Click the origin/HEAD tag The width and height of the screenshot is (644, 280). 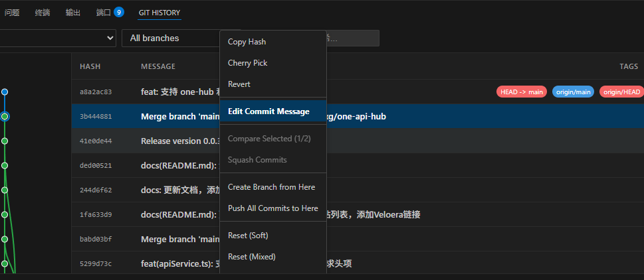622,92
